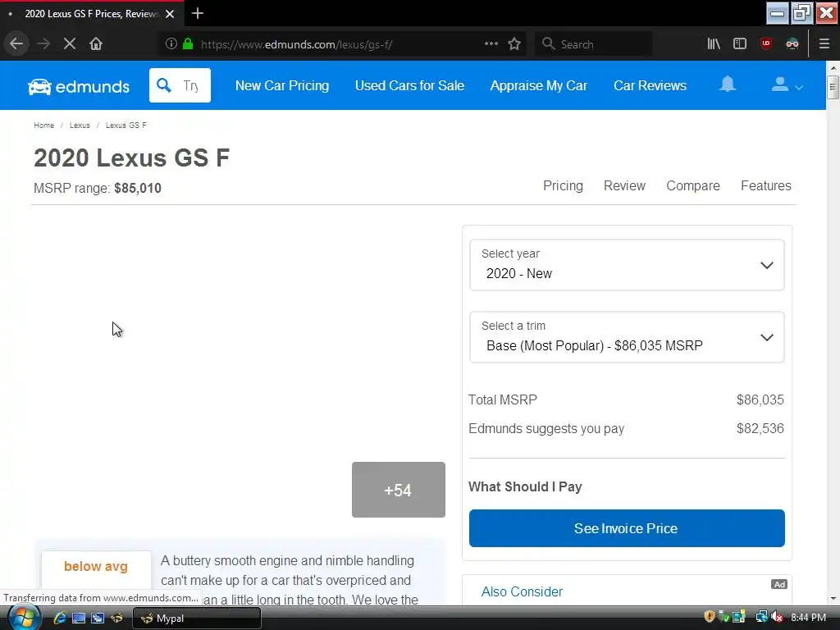The height and width of the screenshot is (630, 840).
Task: Open the Edmunds notifications bell
Action: click(x=728, y=84)
